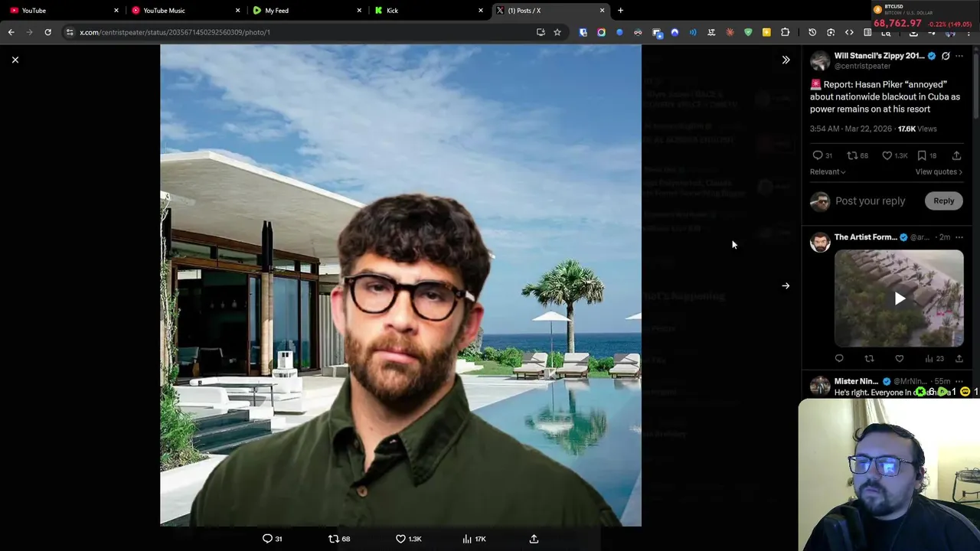Click the install app icon in address bar
The width and height of the screenshot is (980, 551).
[541, 32]
